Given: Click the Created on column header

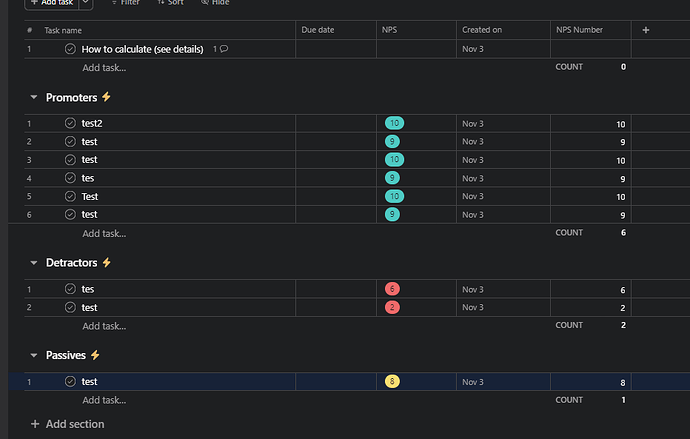Looking at the screenshot, I should 482,30.
